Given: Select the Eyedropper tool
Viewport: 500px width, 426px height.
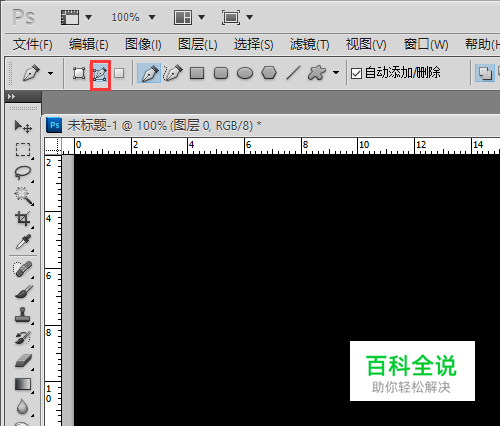Looking at the screenshot, I should (x=23, y=242).
